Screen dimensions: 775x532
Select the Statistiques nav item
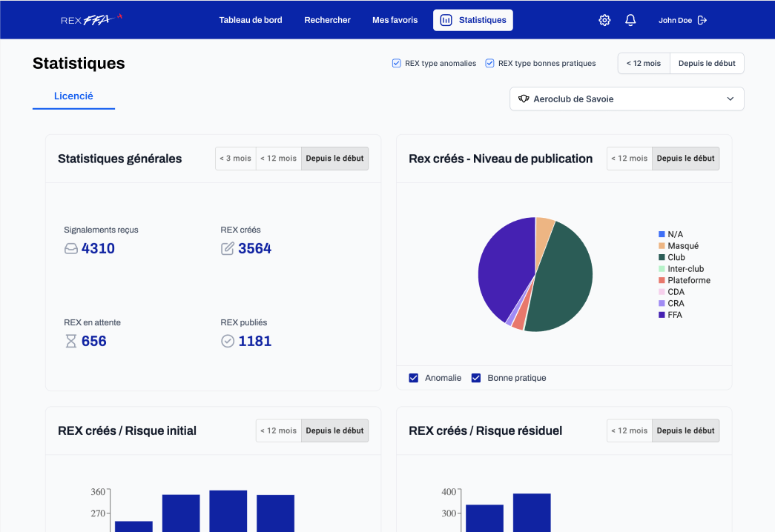point(473,20)
